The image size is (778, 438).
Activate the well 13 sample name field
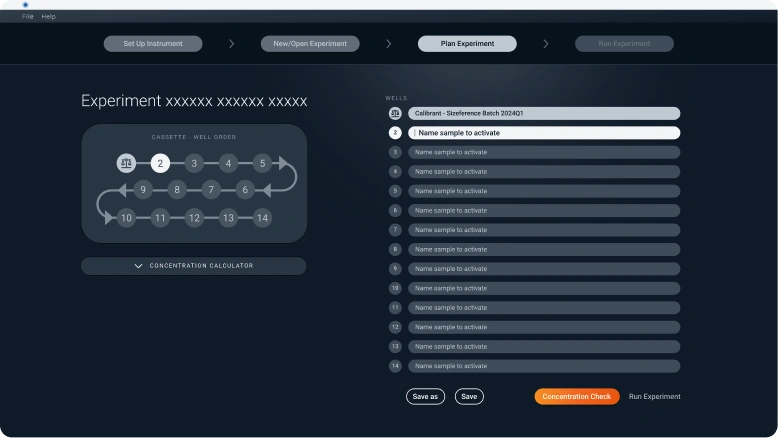click(544, 347)
